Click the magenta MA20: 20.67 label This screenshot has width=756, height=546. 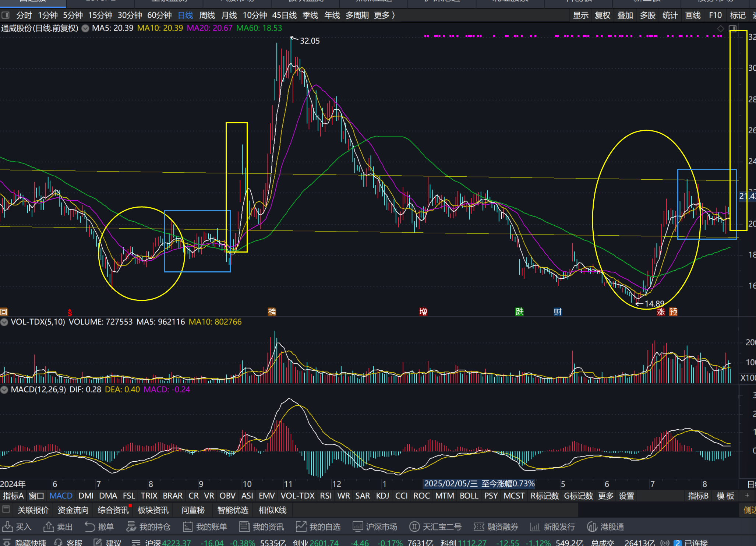(x=209, y=28)
